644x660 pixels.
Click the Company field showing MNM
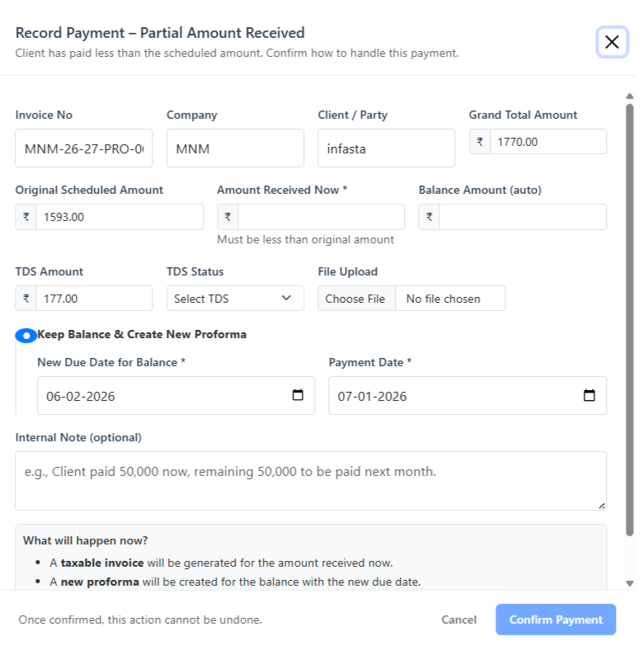click(235, 148)
